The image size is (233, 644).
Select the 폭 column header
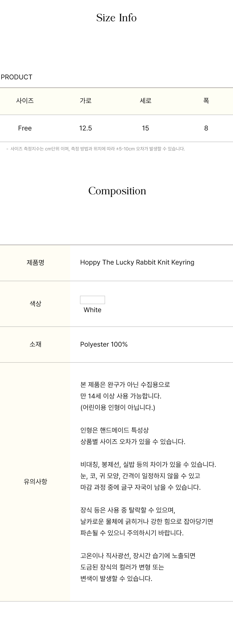point(206,101)
